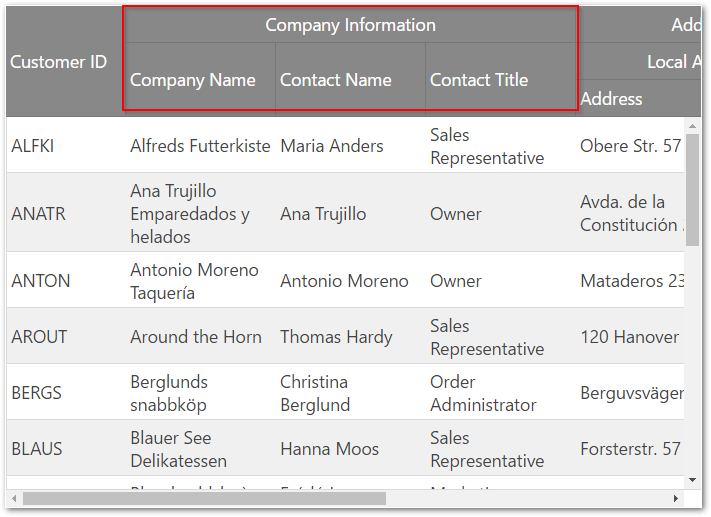The width and height of the screenshot is (711, 517).
Task: Sort by the Company Name column header
Action: click(x=193, y=80)
